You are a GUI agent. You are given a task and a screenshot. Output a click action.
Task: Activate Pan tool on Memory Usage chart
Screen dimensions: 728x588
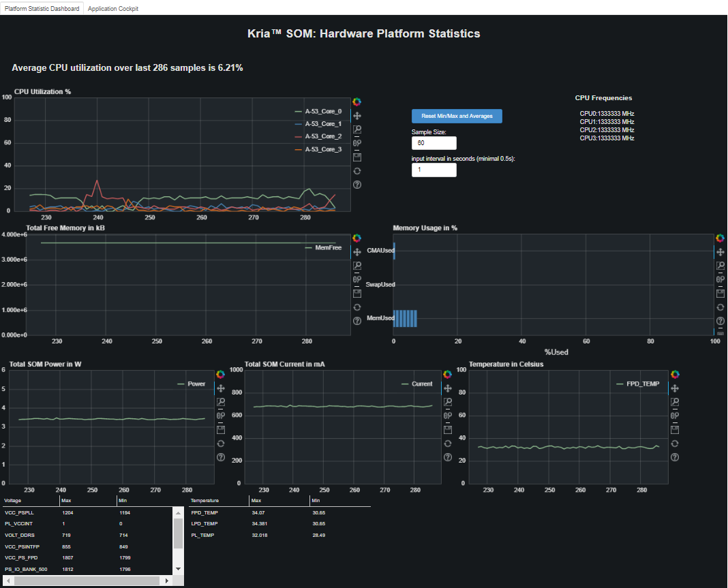(720, 252)
